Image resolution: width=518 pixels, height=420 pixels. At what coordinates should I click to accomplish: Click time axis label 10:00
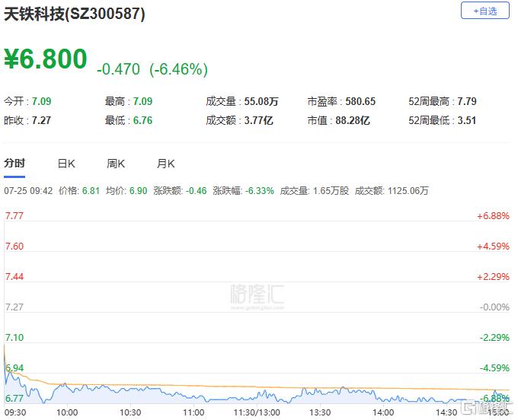(x=67, y=412)
